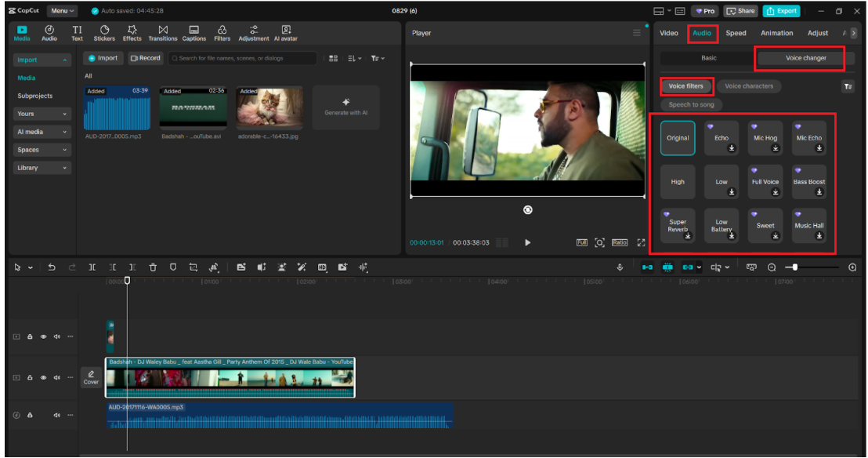Select the Voice characters tab
The width and height of the screenshot is (868, 458).
coord(748,86)
